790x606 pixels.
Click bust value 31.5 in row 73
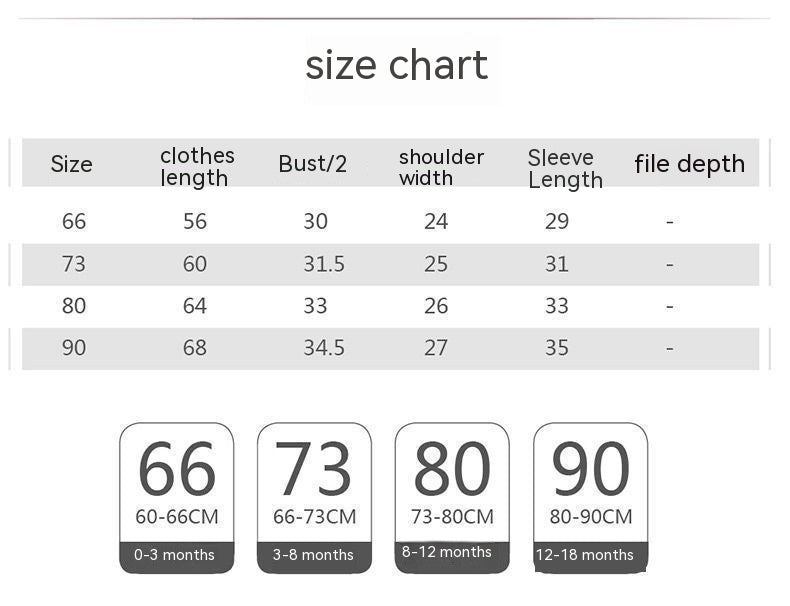click(x=324, y=264)
